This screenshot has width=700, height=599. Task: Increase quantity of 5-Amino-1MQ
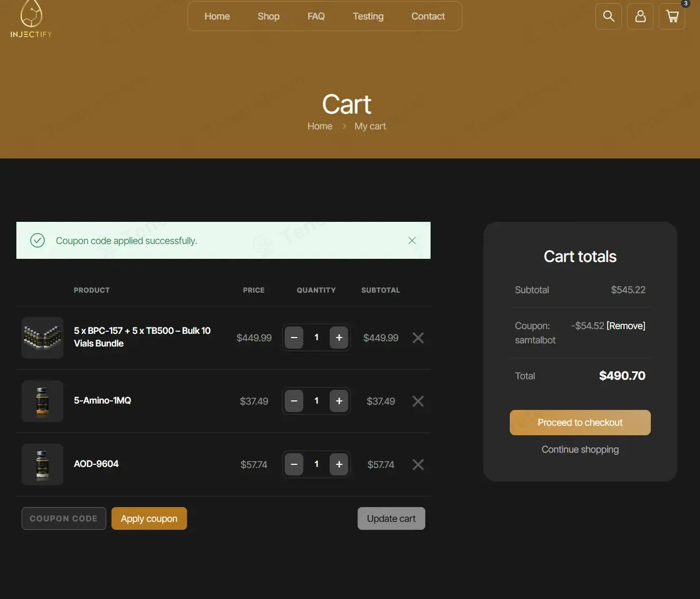(x=339, y=401)
